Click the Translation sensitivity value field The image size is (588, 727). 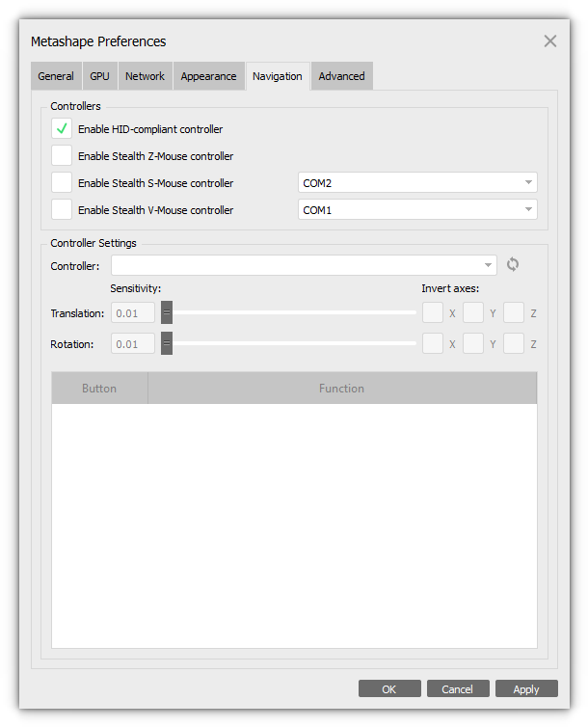[133, 313]
